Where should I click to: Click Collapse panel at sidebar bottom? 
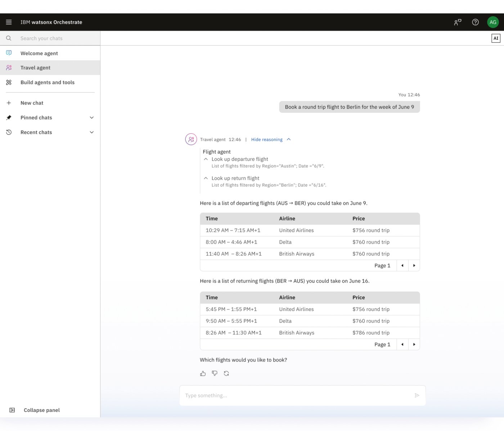41,410
